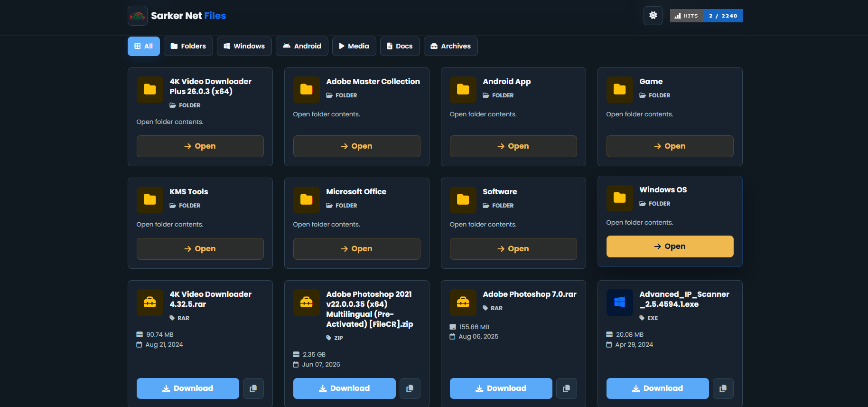The image size is (868, 407).
Task: Click the Adobe Photoshop 2021 zip archive icon
Action: [x=307, y=303]
